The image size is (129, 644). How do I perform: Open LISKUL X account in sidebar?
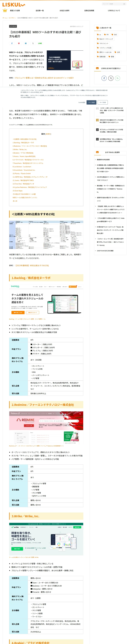click(111, 78)
